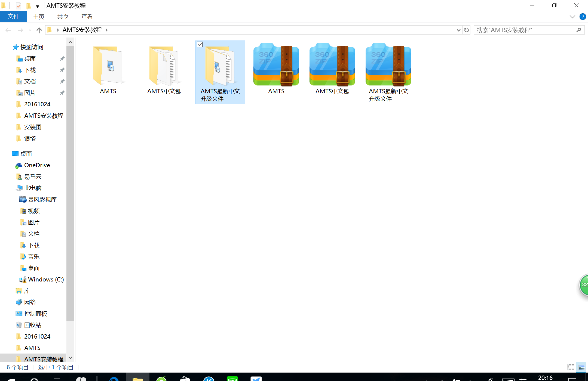Open pinned 下载 under quick access

(26, 70)
